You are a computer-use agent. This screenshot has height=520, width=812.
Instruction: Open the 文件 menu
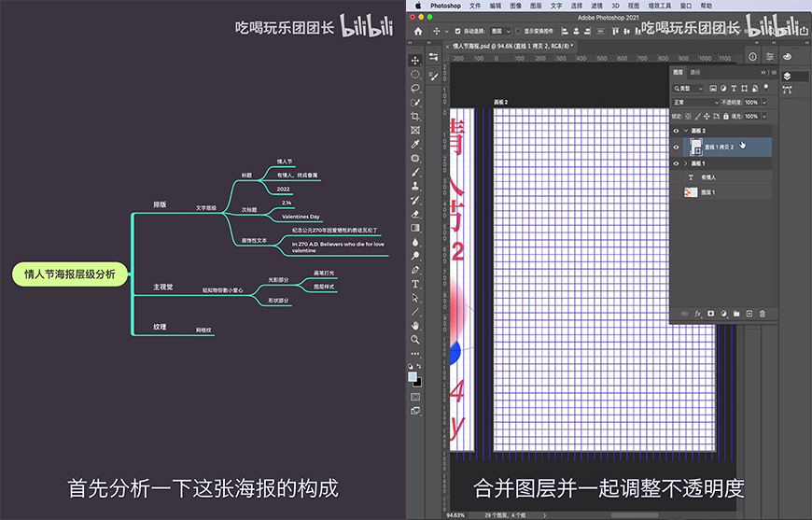click(x=475, y=6)
